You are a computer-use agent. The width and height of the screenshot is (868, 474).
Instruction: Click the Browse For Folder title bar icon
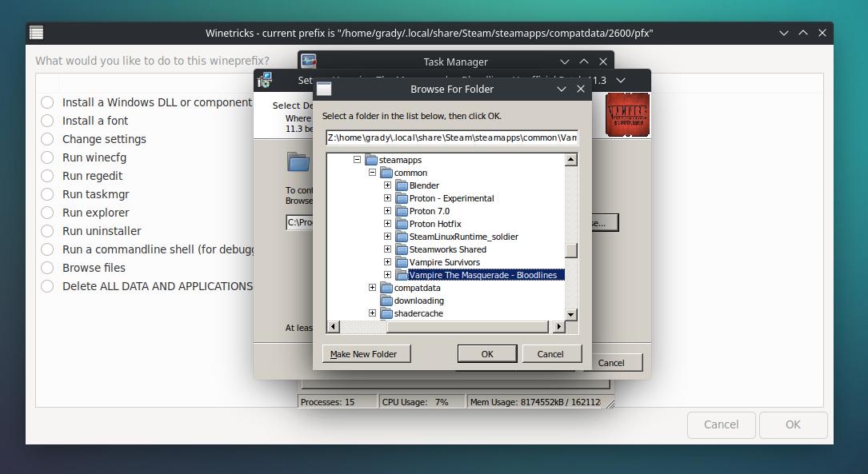[x=324, y=89]
